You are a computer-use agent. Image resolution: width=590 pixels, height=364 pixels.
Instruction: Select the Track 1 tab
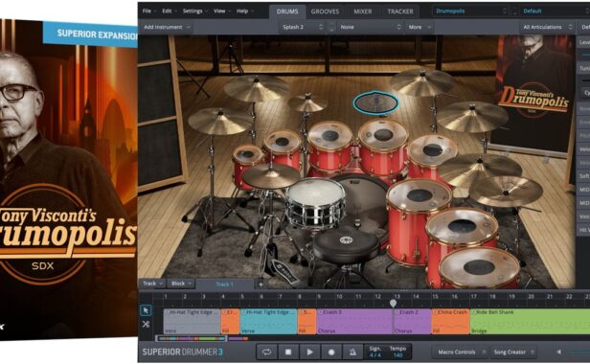point(225,284)
